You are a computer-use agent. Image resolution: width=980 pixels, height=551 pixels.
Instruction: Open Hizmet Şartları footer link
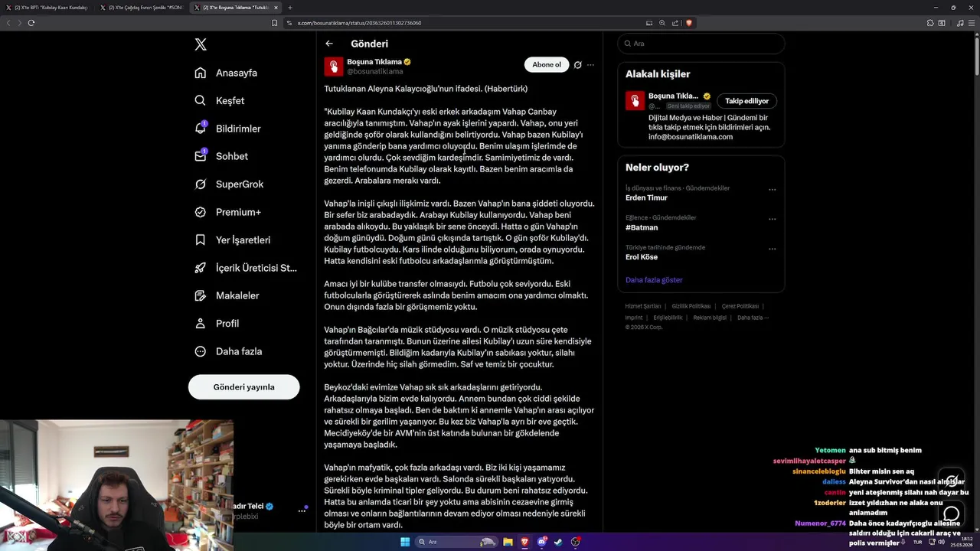click(642, 306)
